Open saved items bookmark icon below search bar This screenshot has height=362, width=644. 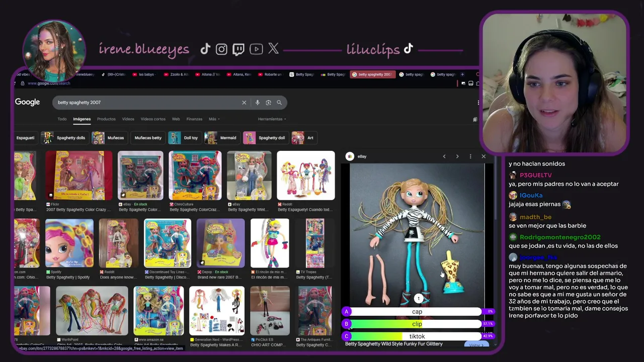tap(475, 119)
